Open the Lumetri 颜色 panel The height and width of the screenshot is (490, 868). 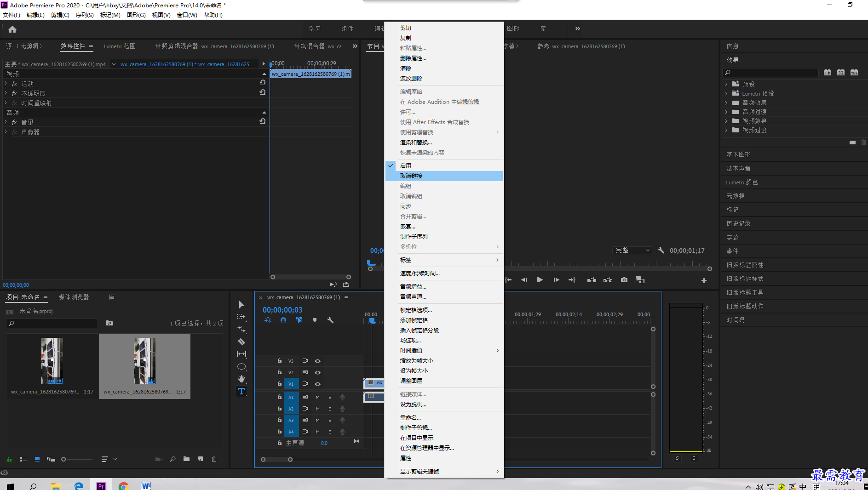tap(742, 182)
